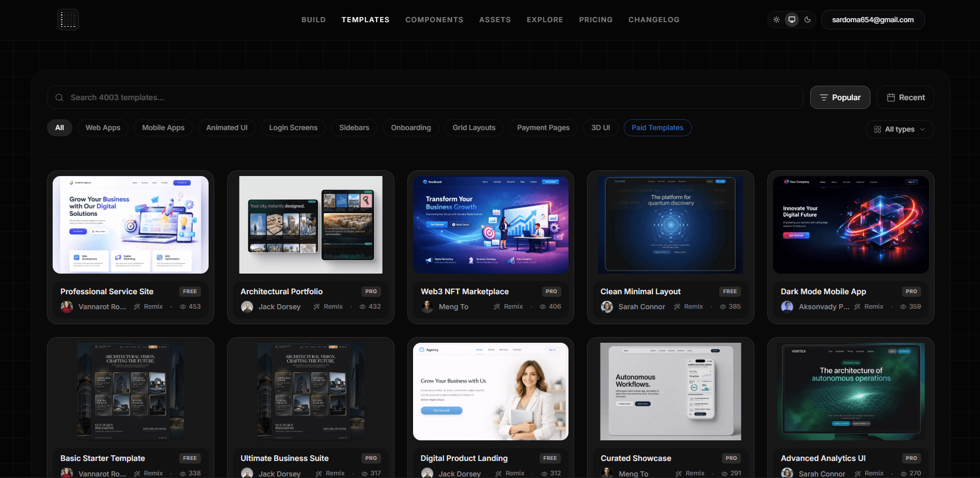Viewport: 980px width, 478px height.
Task: Select the Paid Templates filter
Action: [657, 128]
